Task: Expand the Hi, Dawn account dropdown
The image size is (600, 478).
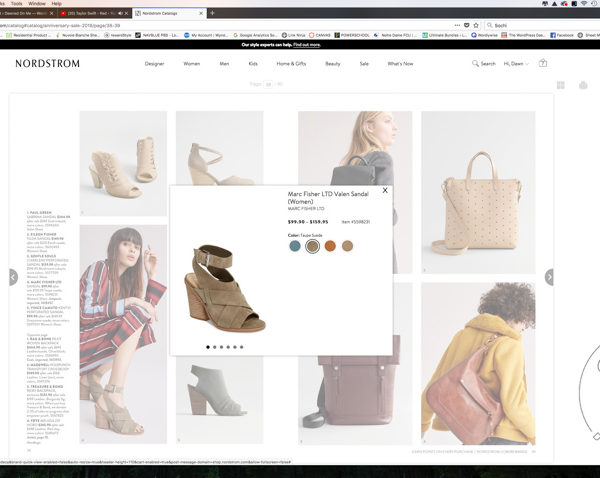Action: 516,64
